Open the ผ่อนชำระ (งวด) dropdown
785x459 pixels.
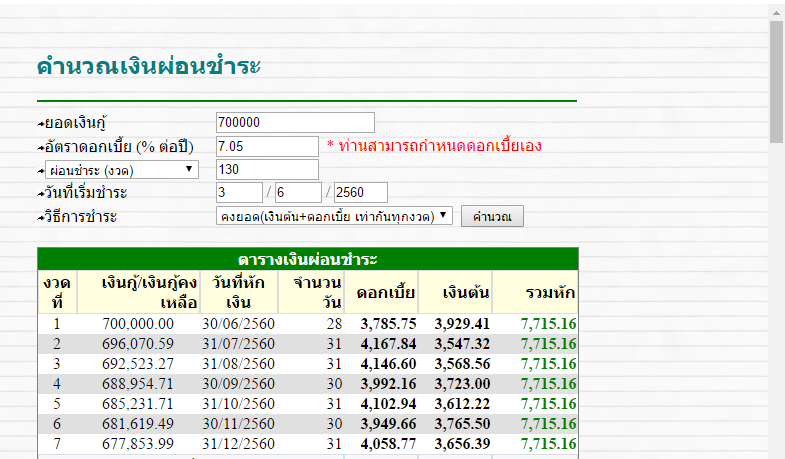[122, 170]
